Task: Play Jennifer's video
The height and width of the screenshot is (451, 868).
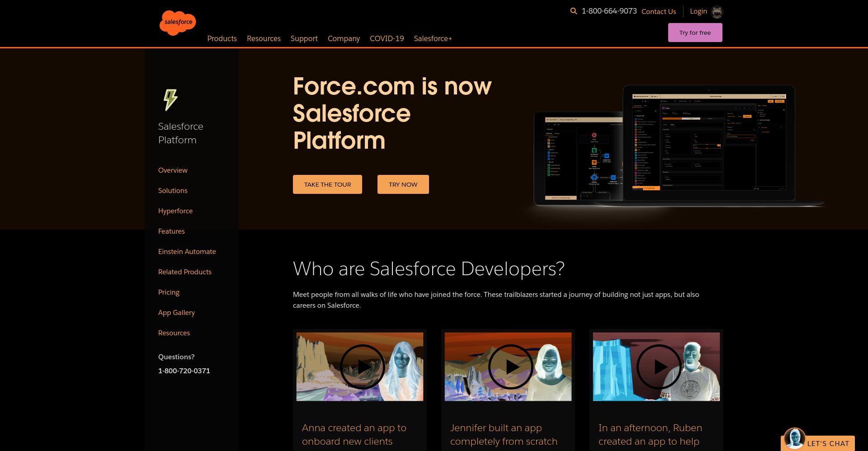Action: tap(510, 366)
